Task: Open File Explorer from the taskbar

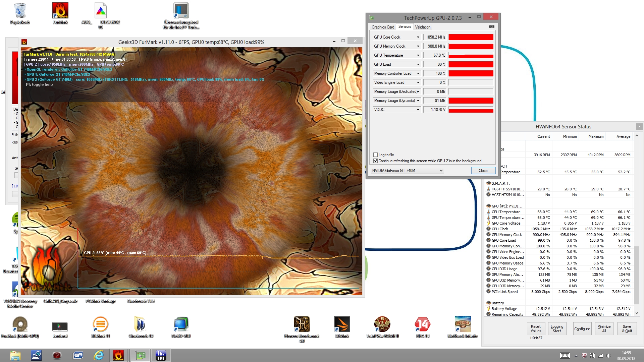Action: pyautogui.click(x=15, y=355)
